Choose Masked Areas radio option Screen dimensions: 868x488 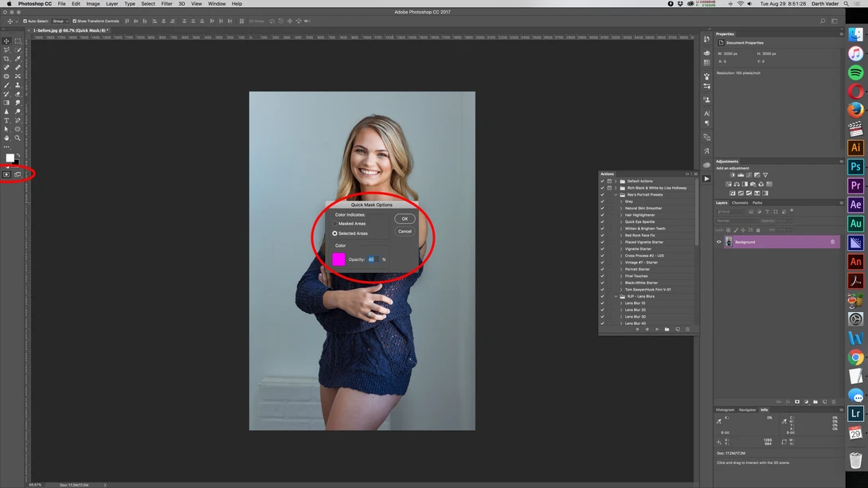pyautogui.click(x=335, y=224)
